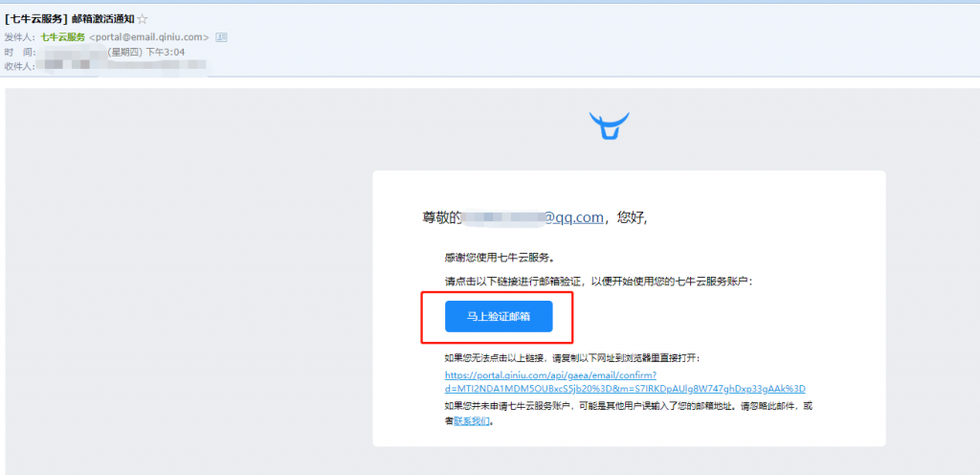
Task: Click the text 感谢您使用七牛云服务
Action: pyautogui.click(x=500, y=258)
